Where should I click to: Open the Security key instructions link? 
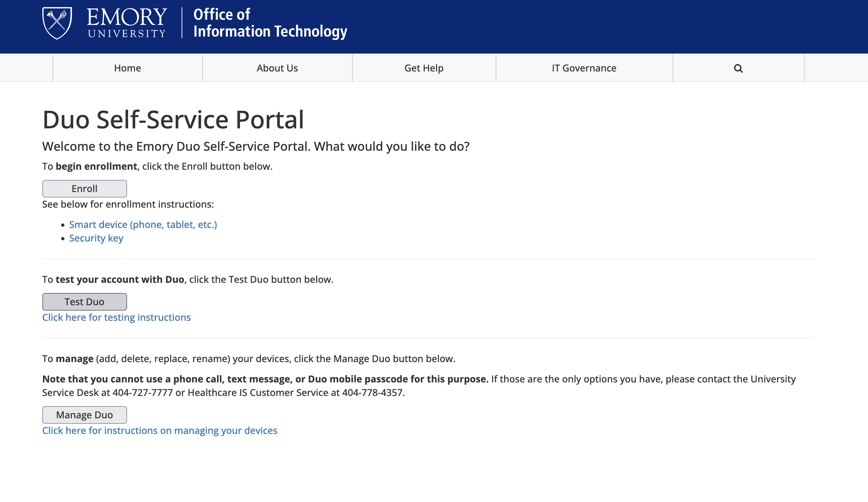tap(96, 238)
